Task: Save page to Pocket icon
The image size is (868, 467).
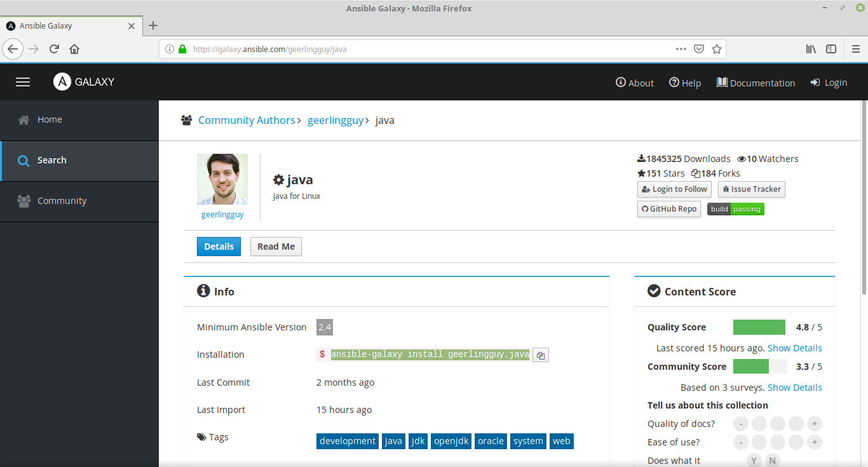Action: click(699, 49)
